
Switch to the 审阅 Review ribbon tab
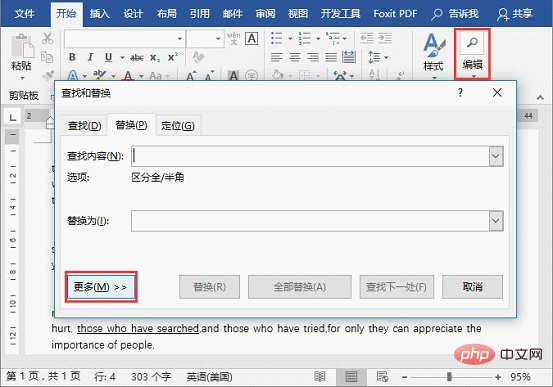pyautogui.click(x=265, y=14)
